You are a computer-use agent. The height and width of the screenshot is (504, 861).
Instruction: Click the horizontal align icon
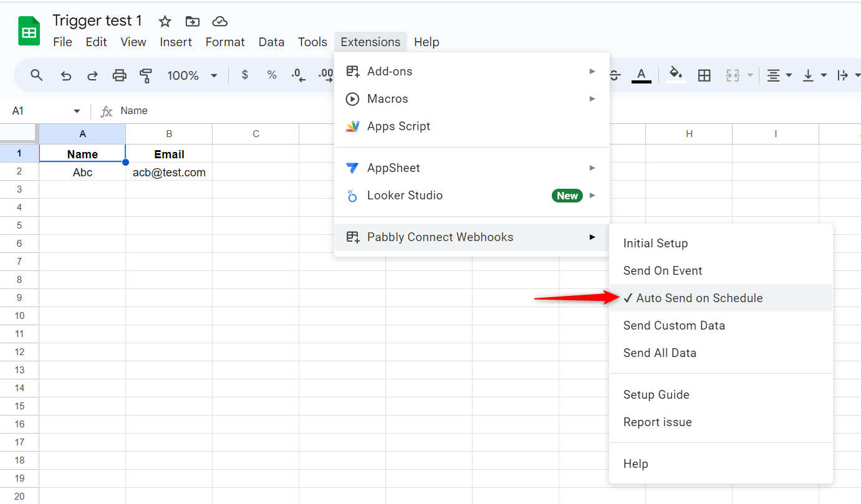click(x=773, y=75)
